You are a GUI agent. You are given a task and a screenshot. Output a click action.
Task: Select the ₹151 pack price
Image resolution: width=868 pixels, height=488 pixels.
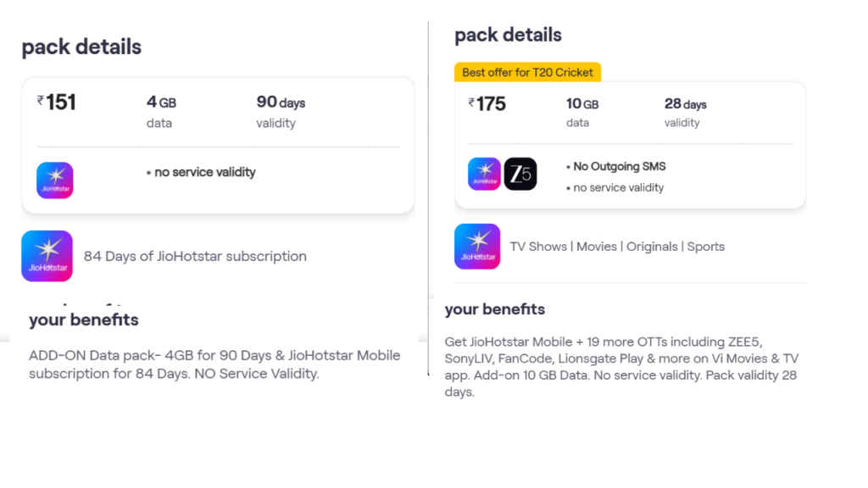58,103
